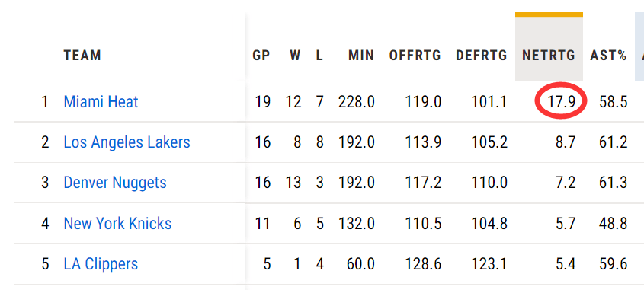Select Miami Heat offensive rating 119.0 cell
Image resolution: width=644 pixels, height=290 pixels.
click(x=423, y=102)
